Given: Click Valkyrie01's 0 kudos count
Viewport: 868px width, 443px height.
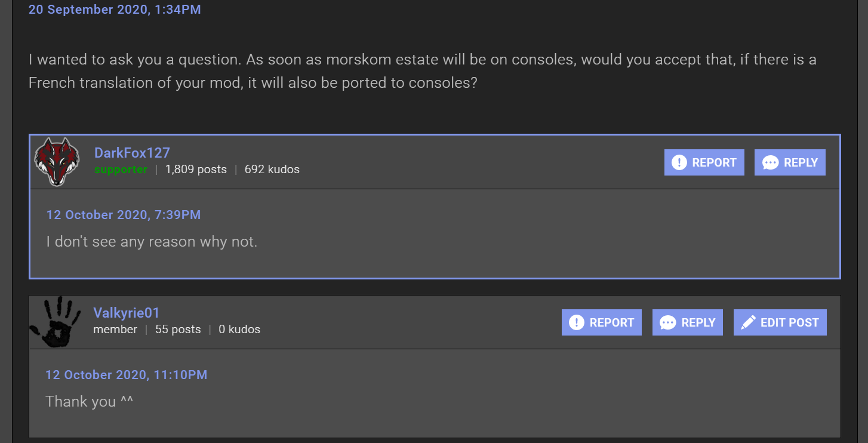Looking at the screenshot, I should click(239, 330).
